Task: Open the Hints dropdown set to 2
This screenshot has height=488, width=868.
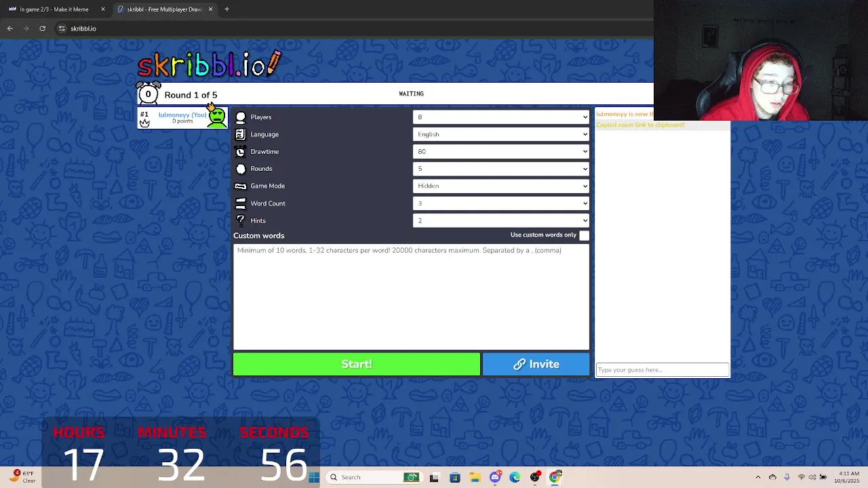Action: click(x=501, y=220)
